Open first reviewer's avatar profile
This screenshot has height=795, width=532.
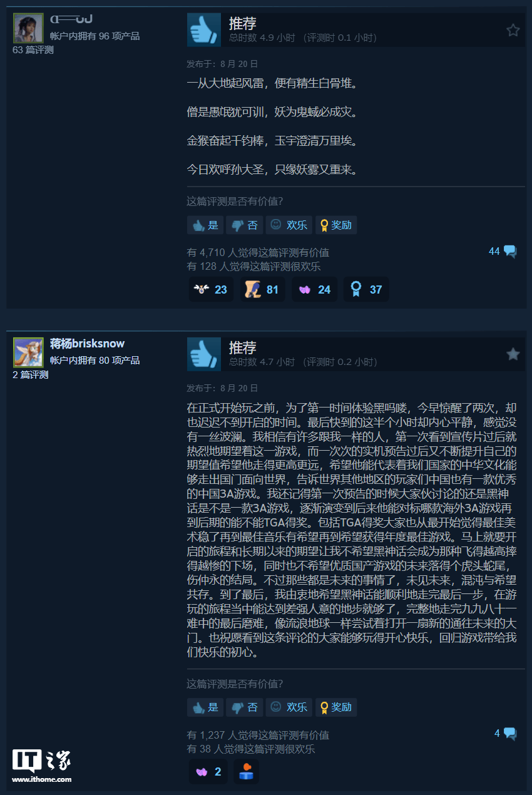point(28,28)
